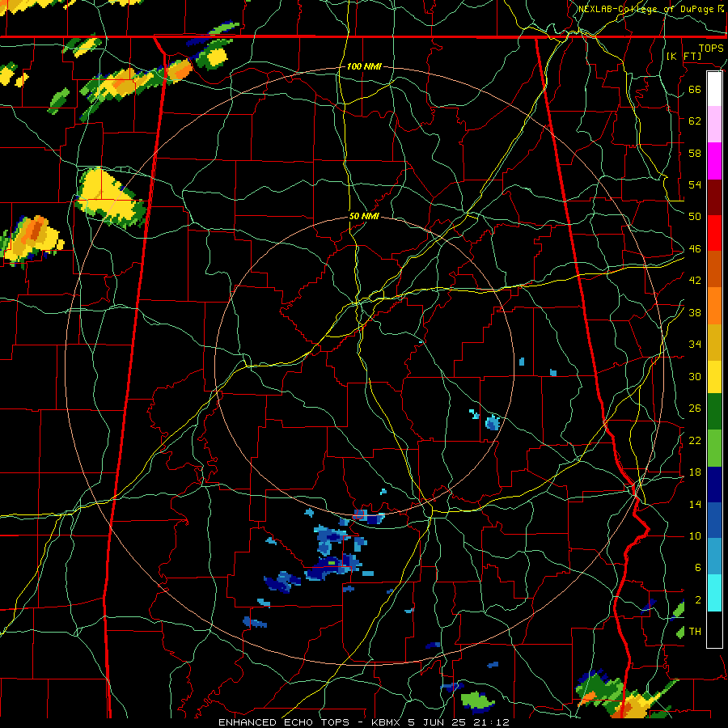This screenshot has height=728, width=728.
Task: Click the bright red legend swatch
Action: coord(714,233)
